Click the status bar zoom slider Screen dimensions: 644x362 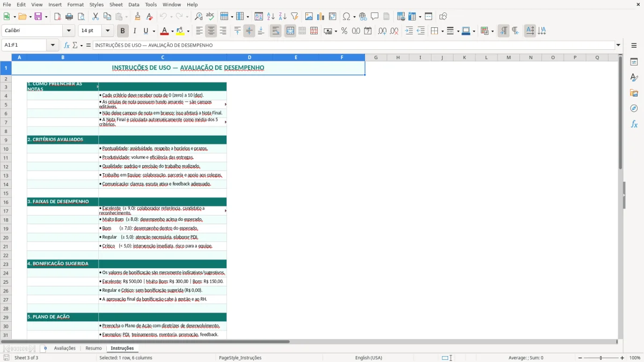(601, 358)
